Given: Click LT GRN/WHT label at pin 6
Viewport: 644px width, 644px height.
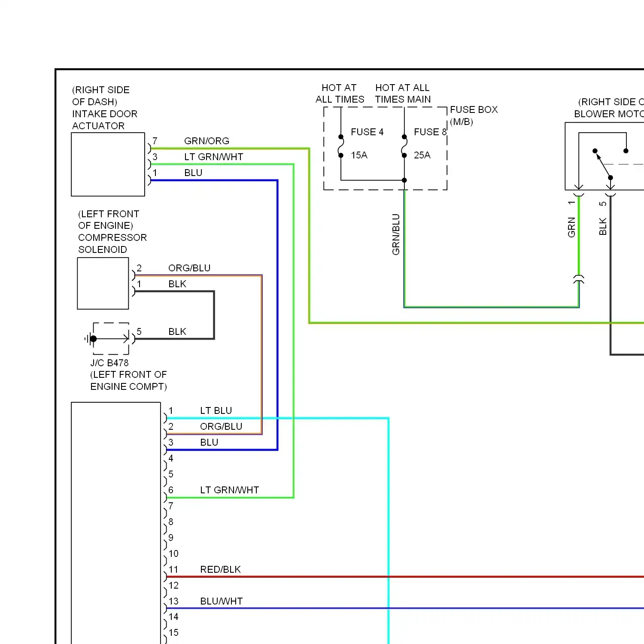Looking at the screenshot, I should tap(229, 490).
